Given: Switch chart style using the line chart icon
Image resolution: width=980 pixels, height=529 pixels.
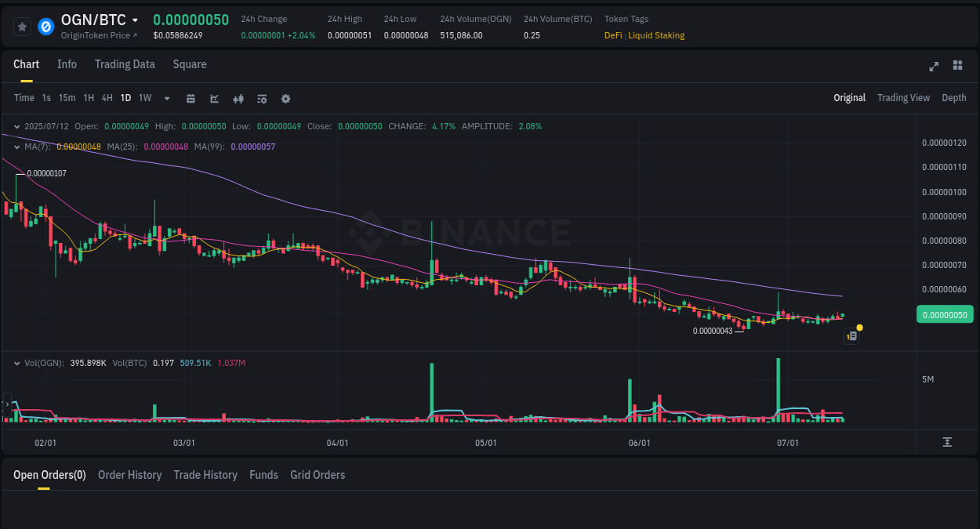Looking at the screenshot, I should point(214,98).
